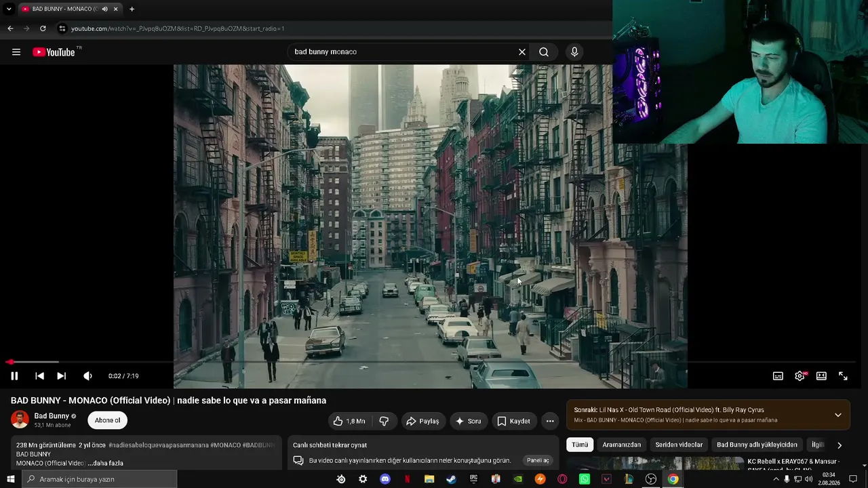Open the YouTube guide hamburger menu
This screenshot has width=868, height=488.
(16, 52)
